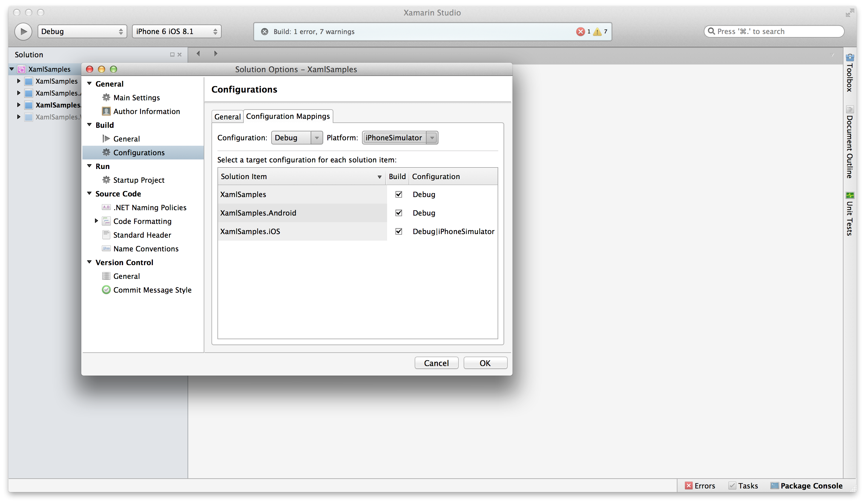Image resolution: width=865 pixels, height=504 pixels.
Task: Switch to the Configuration Mappings tab
Action: [288, 116]
